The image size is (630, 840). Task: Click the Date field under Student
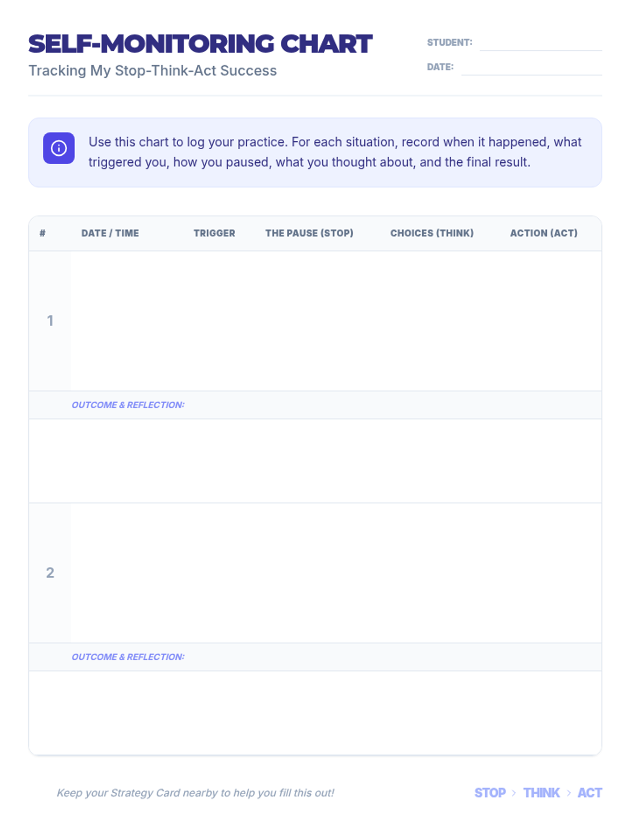tap(531, 67)
